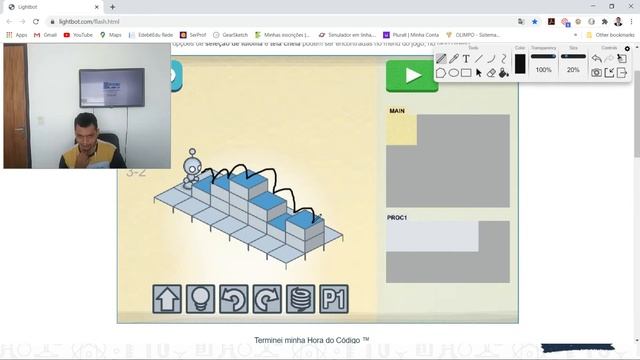Open the SerProf bookmark
The width and height of the screenshot is (640, 360).
pyautogui.click(x=193, y=35)
